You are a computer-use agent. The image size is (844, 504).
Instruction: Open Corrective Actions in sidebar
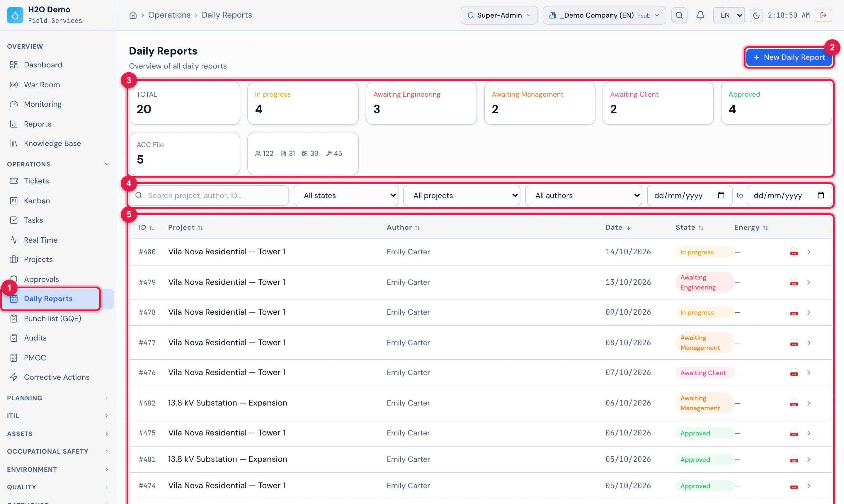(x=58, y=377)
